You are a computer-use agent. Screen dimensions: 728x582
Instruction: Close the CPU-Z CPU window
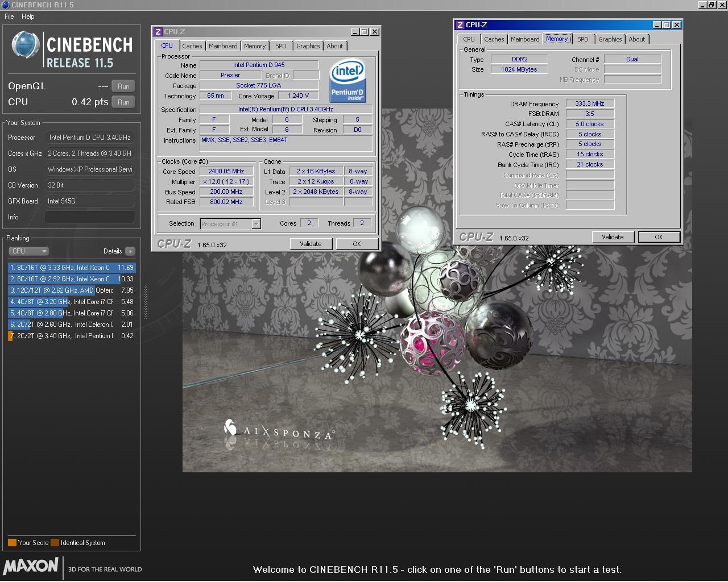pos(375,32)
